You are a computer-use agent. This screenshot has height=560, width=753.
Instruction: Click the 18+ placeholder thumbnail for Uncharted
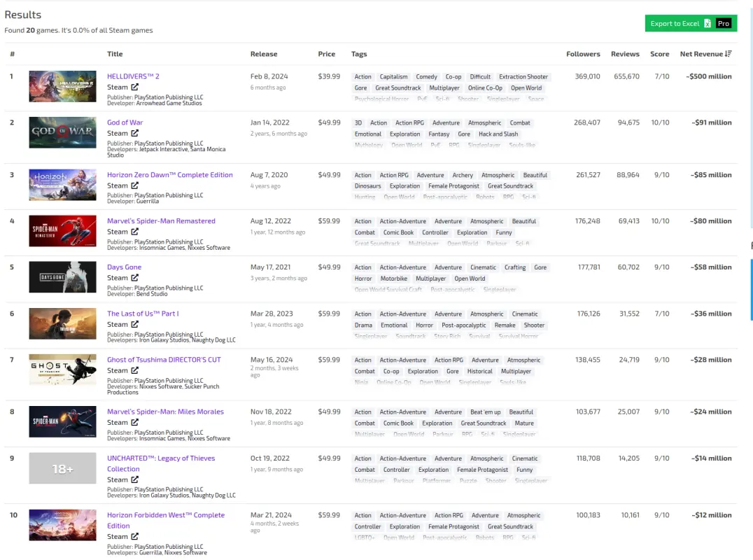(62, 468)
